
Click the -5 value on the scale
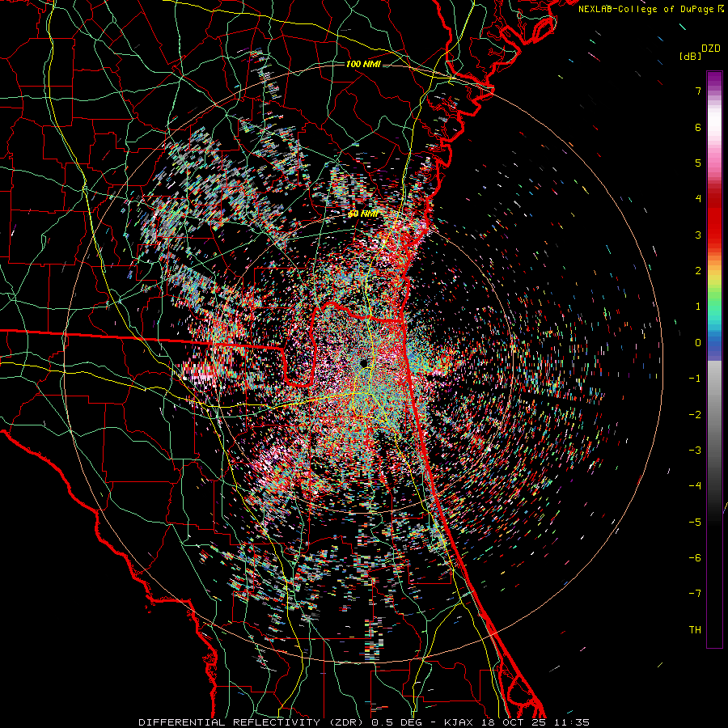pyautogui.click(x=695, y=523)
